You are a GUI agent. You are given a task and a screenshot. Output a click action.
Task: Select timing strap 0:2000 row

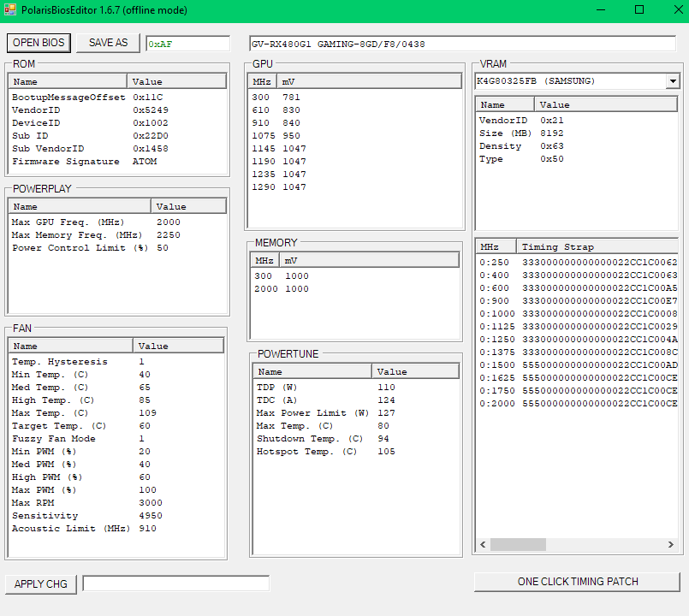578,403
